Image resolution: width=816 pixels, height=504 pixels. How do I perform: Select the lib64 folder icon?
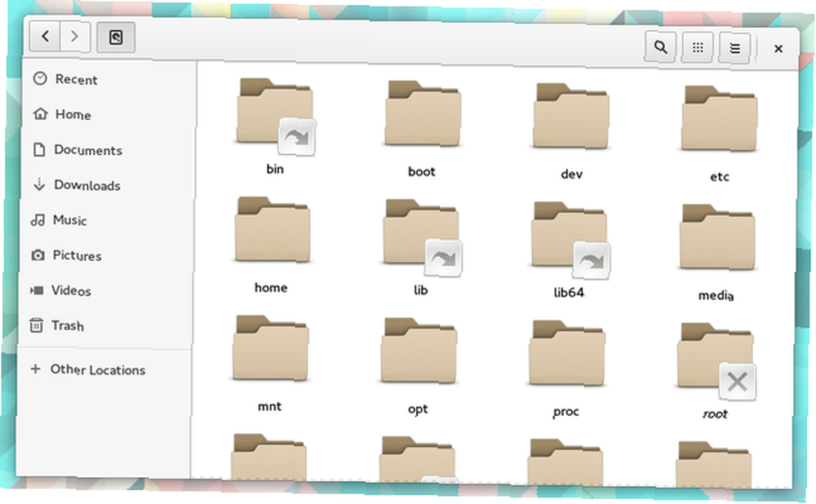[x=569, y=235]
